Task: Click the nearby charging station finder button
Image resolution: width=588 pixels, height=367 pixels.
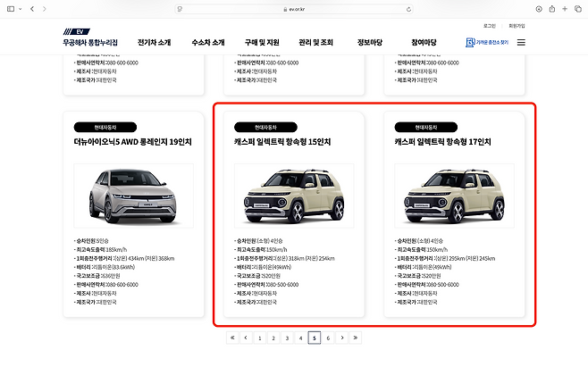Action: 487,42
